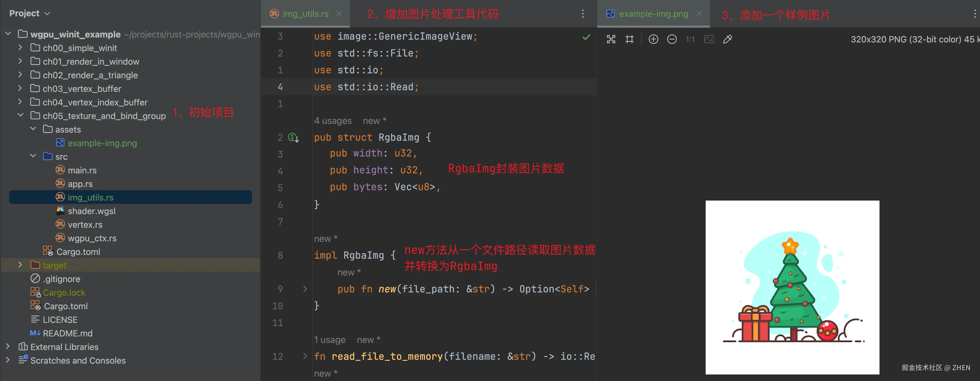This screenshot has width=980, height=381.
Task: Expand the ch03_vertex_buffer folder
Action: 20,88
